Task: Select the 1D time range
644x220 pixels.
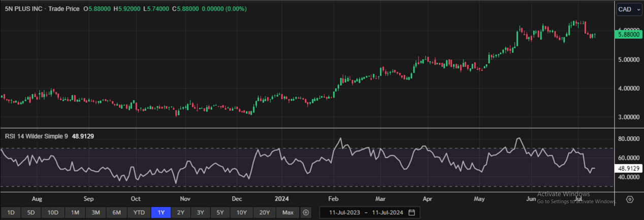Action: tap(11, 212)
